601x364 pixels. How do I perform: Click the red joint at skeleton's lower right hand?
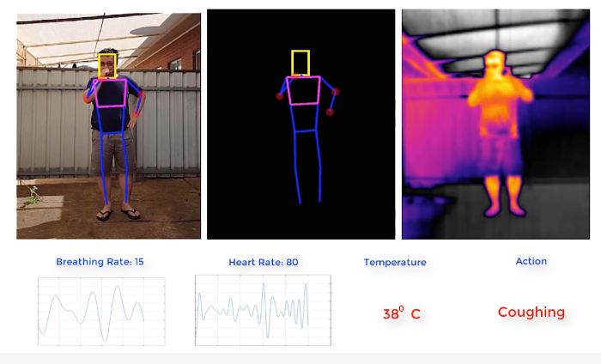(330, 112)
